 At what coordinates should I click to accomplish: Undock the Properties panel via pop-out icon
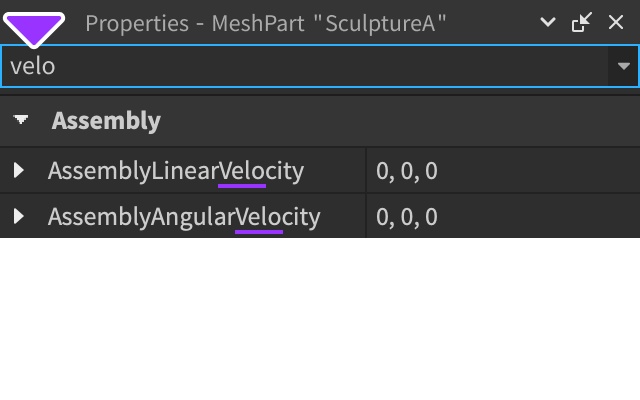[x=581, y=22]
